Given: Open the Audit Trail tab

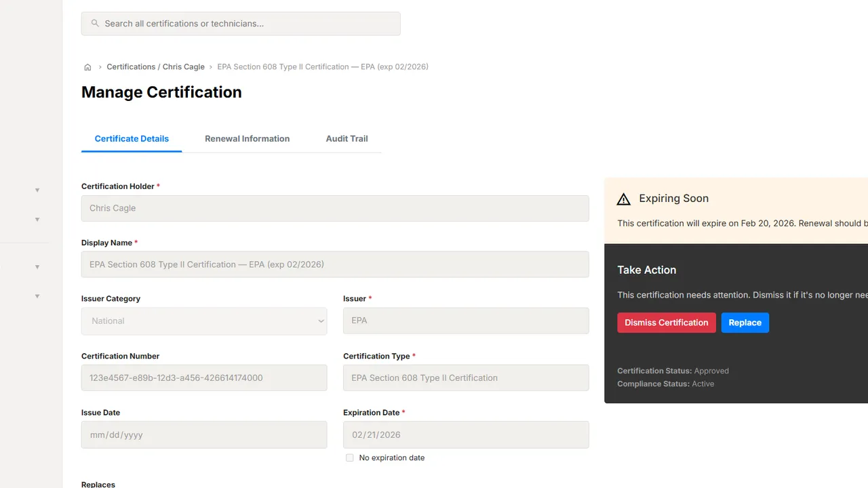Looking at the screenshot, I should click(347, 138).
